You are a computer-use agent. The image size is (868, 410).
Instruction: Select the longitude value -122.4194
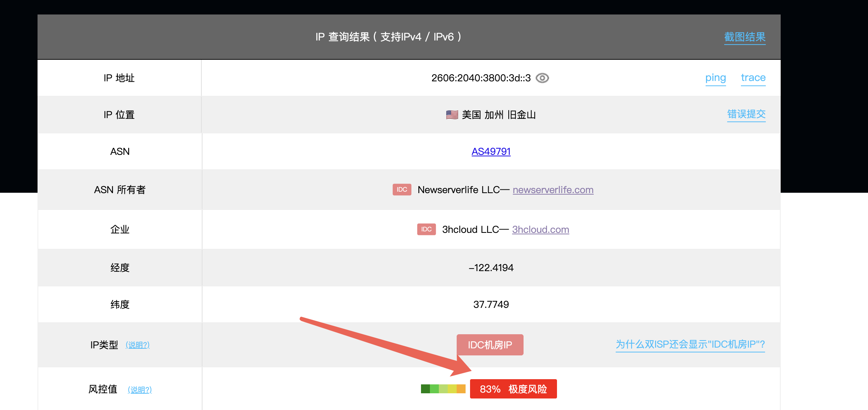[491, 268]
